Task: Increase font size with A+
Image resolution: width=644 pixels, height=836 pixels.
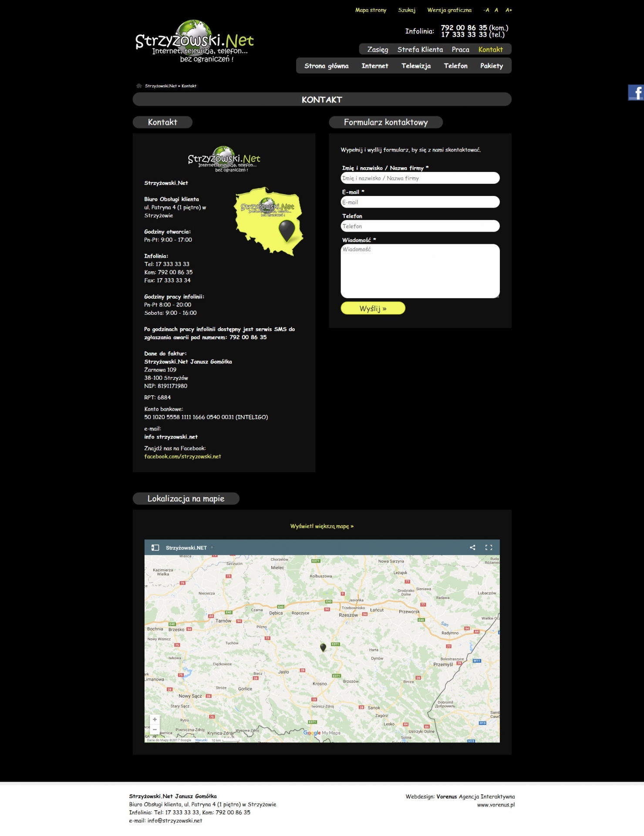Action: 509,10
